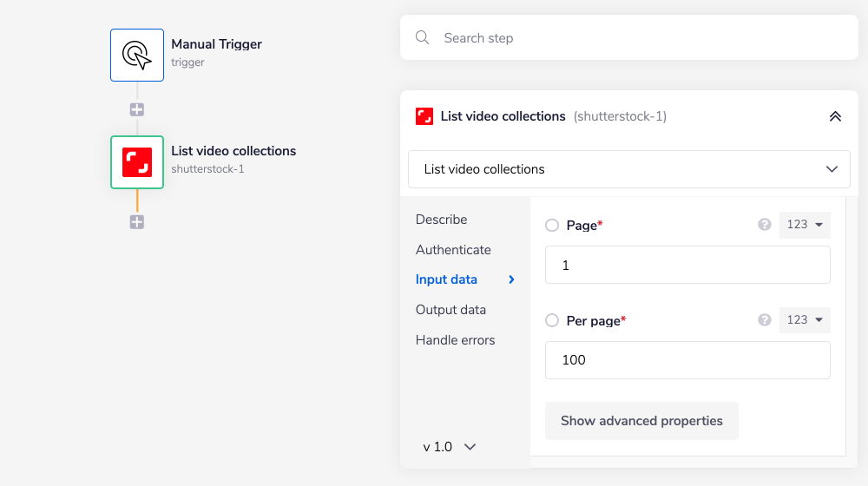Click the search magnifier icon

coord(423,38)
